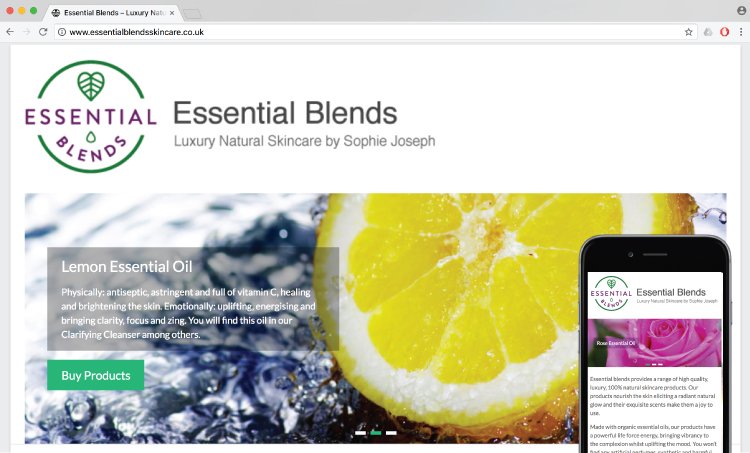Click the red close window button
The height and width of the screenshot is (453, 750).
pos(10,11)
